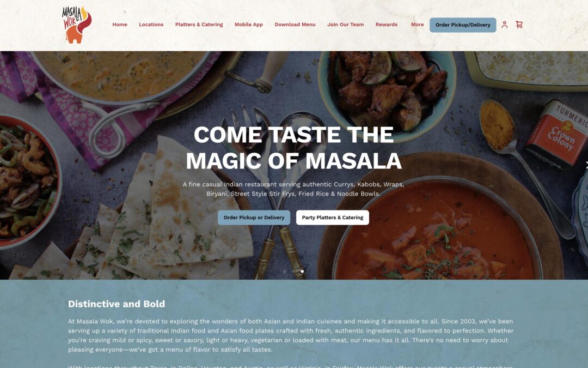Screen dimensions: 588x368
Task: Click the Party Platters & Catering button
Action: (x=332, y=218)
